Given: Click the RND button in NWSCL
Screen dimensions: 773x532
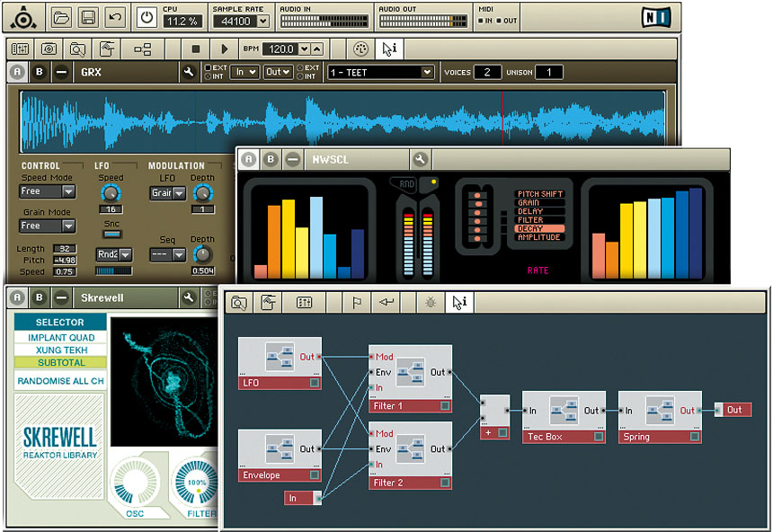Looking at the screenshot, I should point(404,184).
